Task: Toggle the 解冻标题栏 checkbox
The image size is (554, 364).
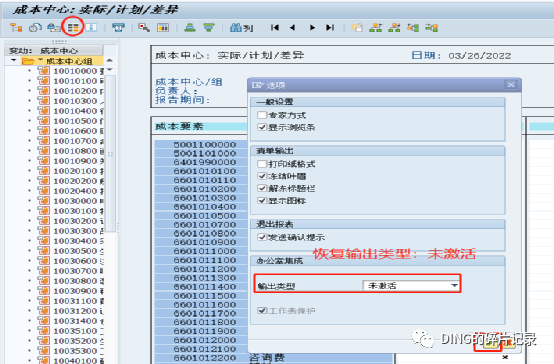Action: coord(262,188)
